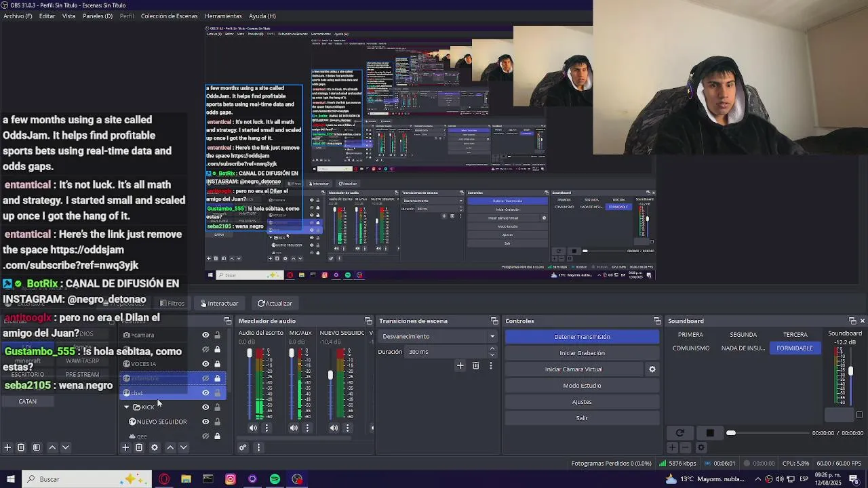Tick the Soundboard checkbox below the meter
This screenshot has width=868, height=488.
pyautogui.click(x=859, y=415)
